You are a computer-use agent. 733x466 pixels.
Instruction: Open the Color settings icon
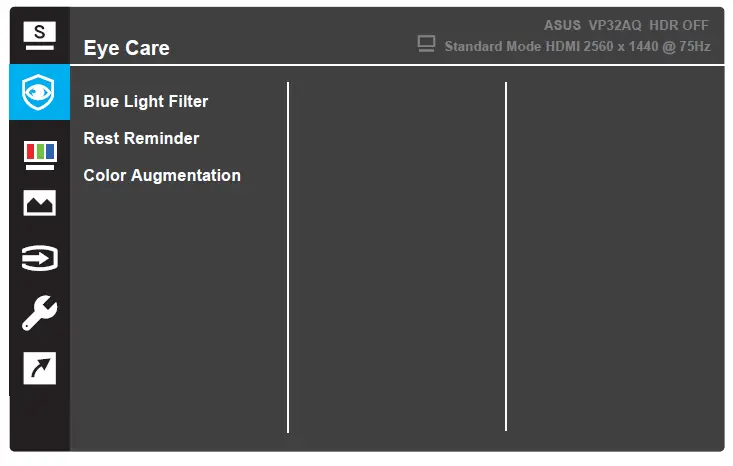coord(39,151)
